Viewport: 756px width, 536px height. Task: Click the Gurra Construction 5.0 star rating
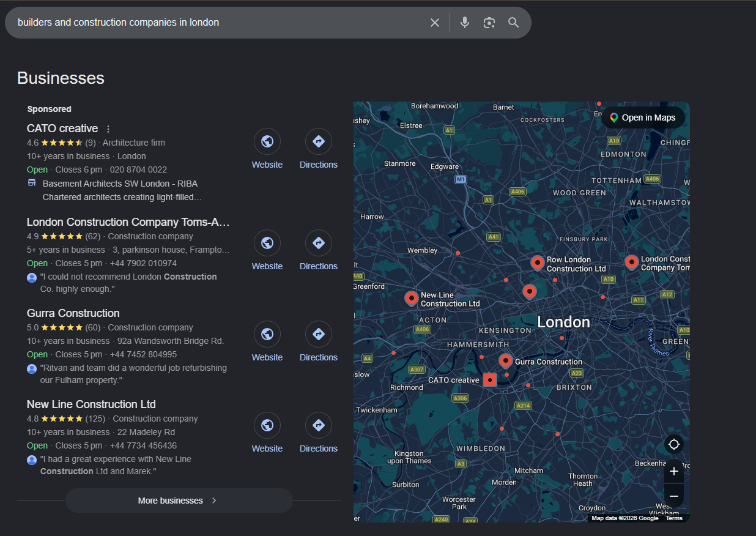[62, 327]
